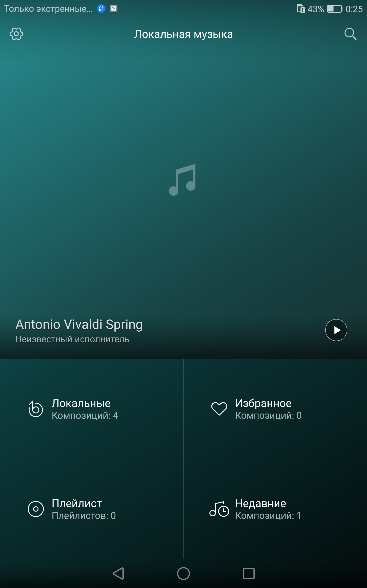Image resolution: width=367 pixels, height=588 pixels.
Task: Open Избранное favorites category
Action: click(263, 403)
